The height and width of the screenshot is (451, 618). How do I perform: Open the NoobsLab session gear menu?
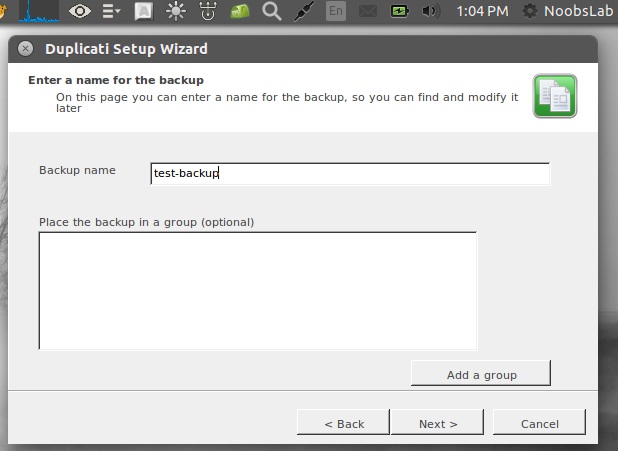coord(568,11)
